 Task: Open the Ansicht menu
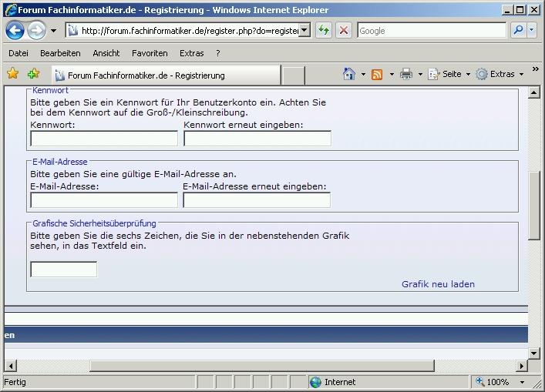click(x=106, y=53)
